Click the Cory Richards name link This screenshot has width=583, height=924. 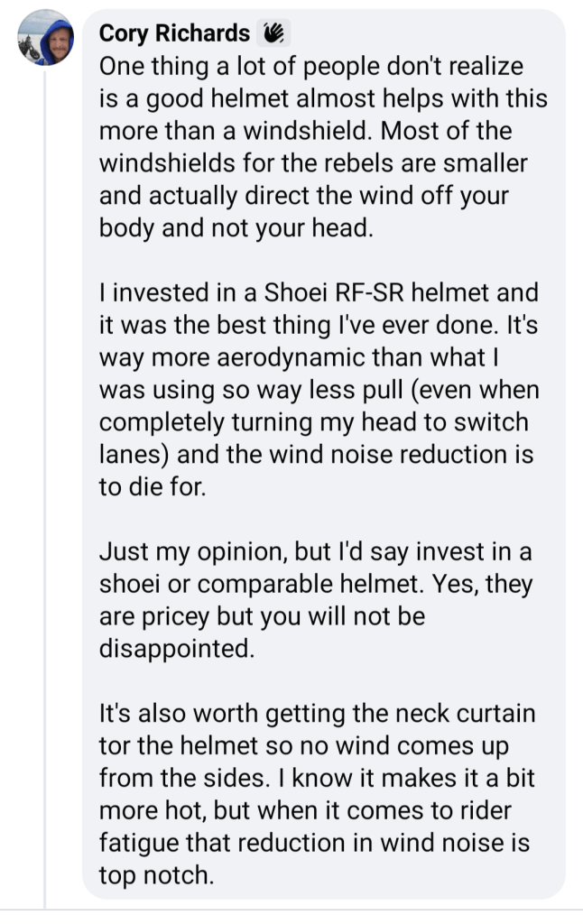(174, 33)
